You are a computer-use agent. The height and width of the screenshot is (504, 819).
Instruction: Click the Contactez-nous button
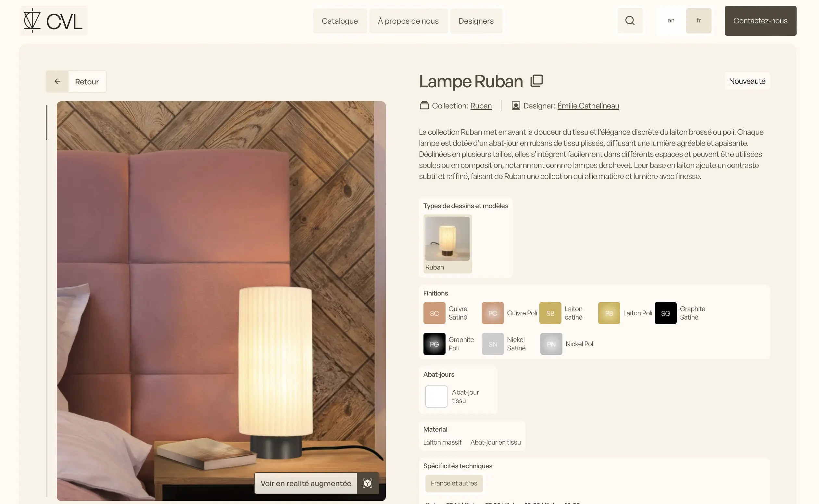760,21
